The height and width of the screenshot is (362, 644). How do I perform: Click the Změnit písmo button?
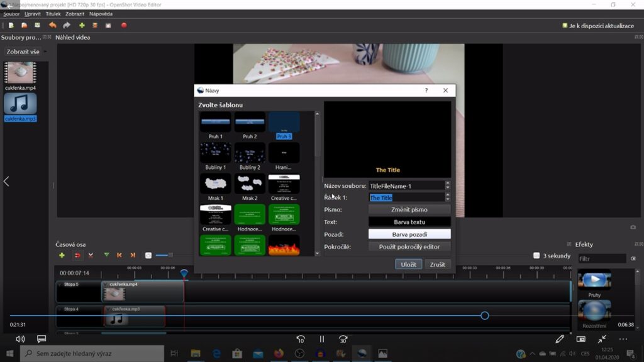point(409,210)
